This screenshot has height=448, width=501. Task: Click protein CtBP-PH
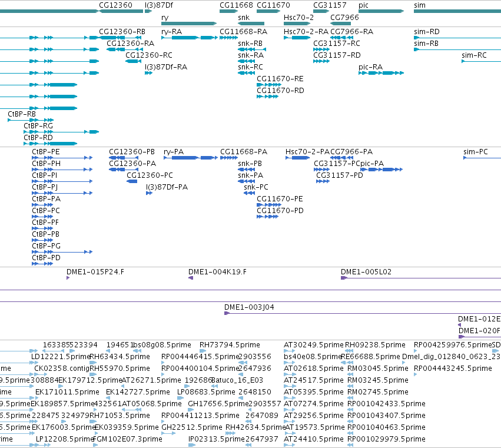(46, 164)
